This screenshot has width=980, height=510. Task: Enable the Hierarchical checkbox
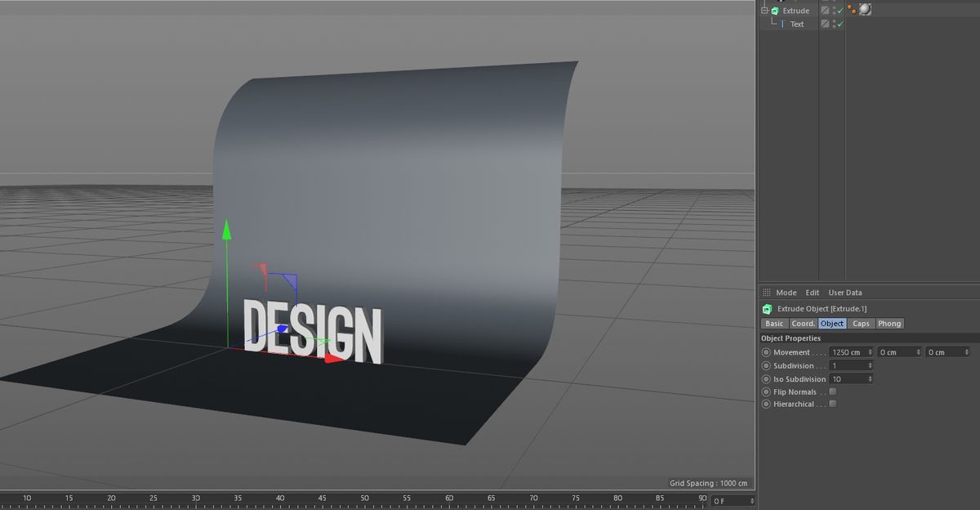coord(832,404)
